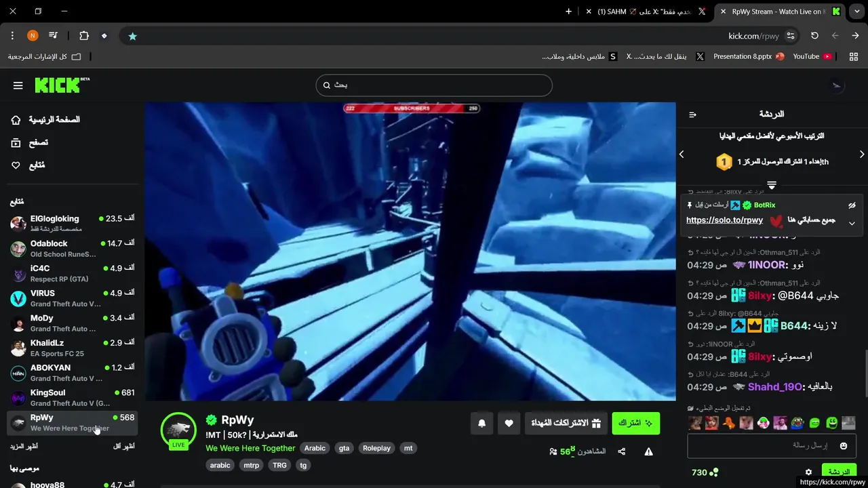Click the chat message input field
This screenshot has height=488, width=868.
pos(770,445)
